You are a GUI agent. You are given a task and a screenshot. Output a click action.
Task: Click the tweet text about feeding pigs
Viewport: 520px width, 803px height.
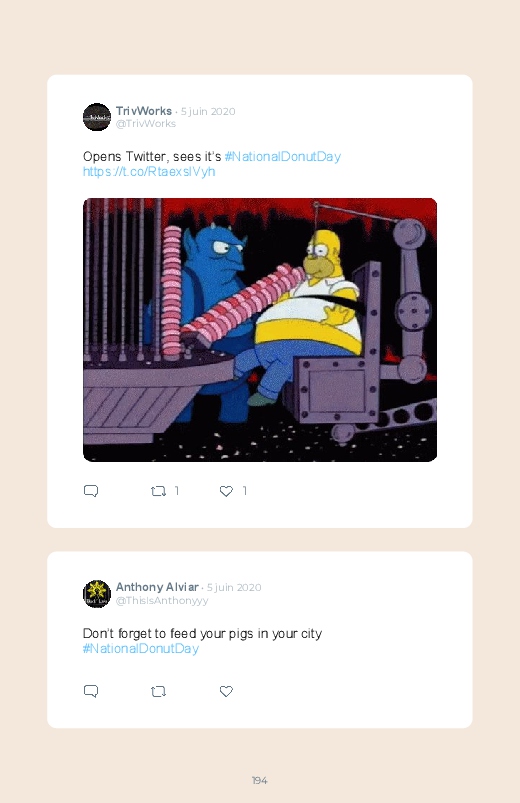click(202, 633)
